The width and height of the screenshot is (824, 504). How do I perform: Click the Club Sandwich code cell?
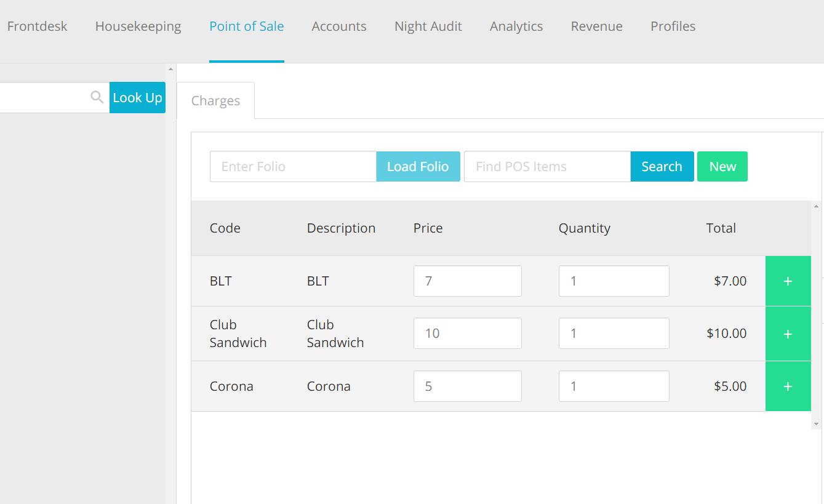click(238, 334)
